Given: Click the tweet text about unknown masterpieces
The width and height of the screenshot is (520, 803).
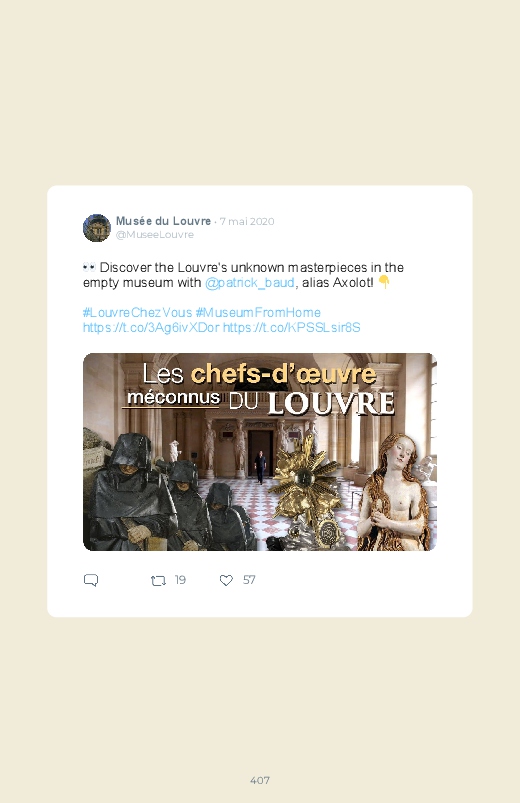Looking at the screenshot, I should tap(243, 275).
